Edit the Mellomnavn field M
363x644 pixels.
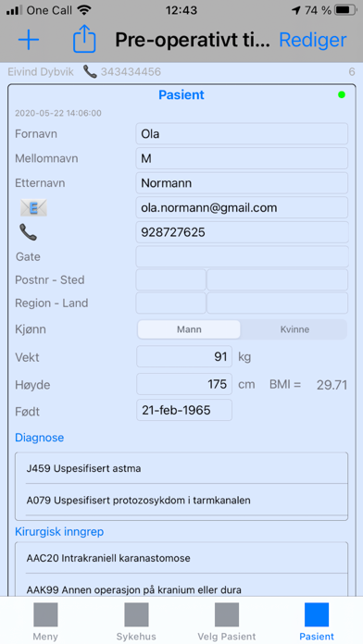pos(242,158)
